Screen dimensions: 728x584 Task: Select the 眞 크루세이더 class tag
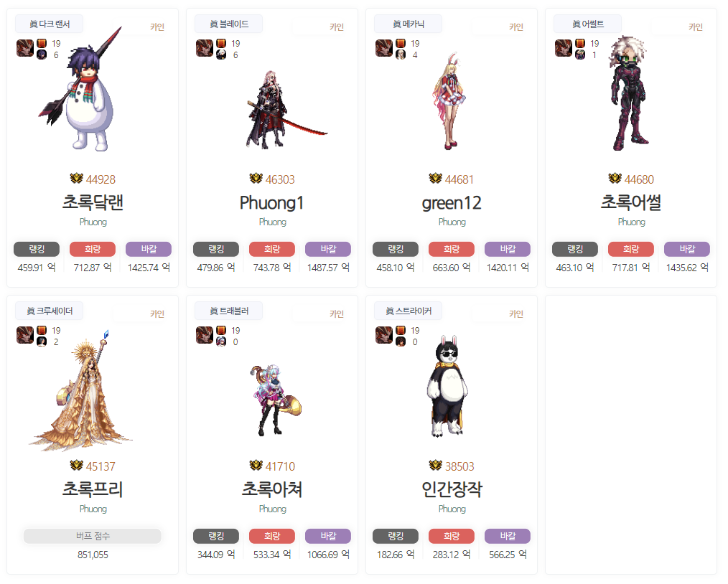click(x=50, y=311)
